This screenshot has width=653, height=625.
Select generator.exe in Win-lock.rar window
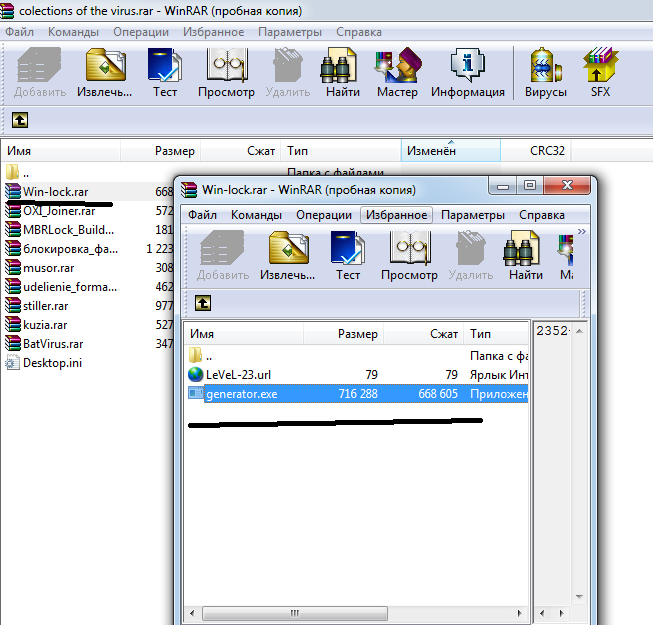click(x=357, y=393)
